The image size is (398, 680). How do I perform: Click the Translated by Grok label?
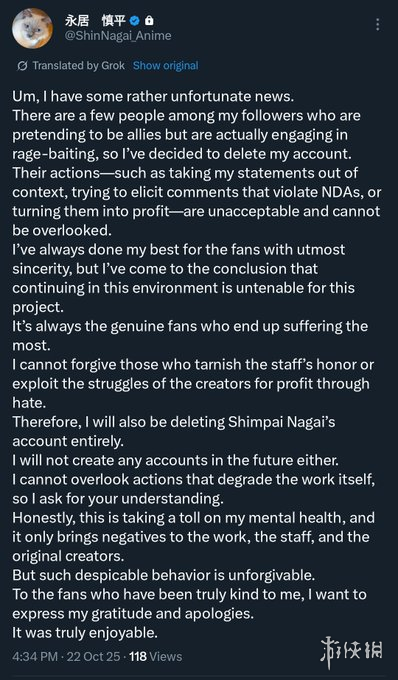[x=78, y=65]
